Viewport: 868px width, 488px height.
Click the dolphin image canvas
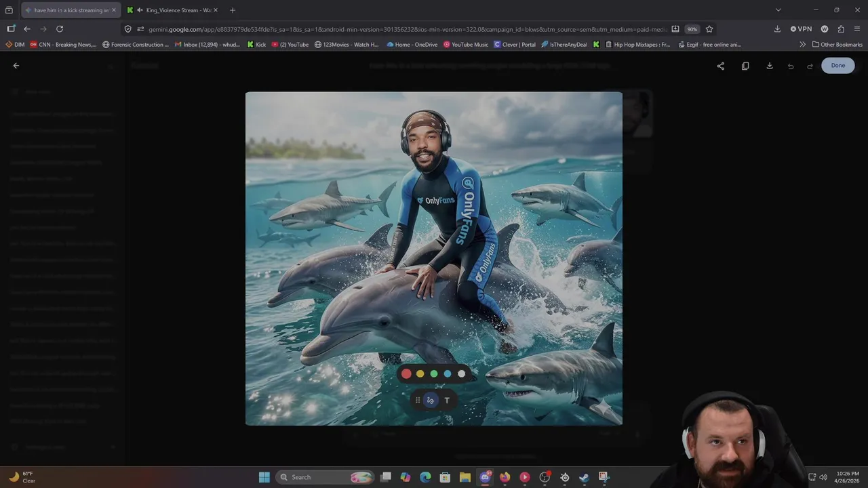point(434,258)
